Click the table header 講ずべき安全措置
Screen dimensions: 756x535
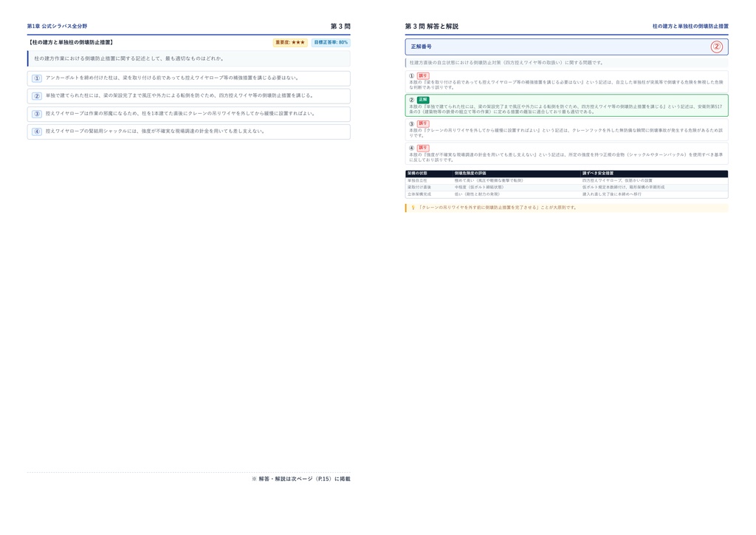(598, 173)
